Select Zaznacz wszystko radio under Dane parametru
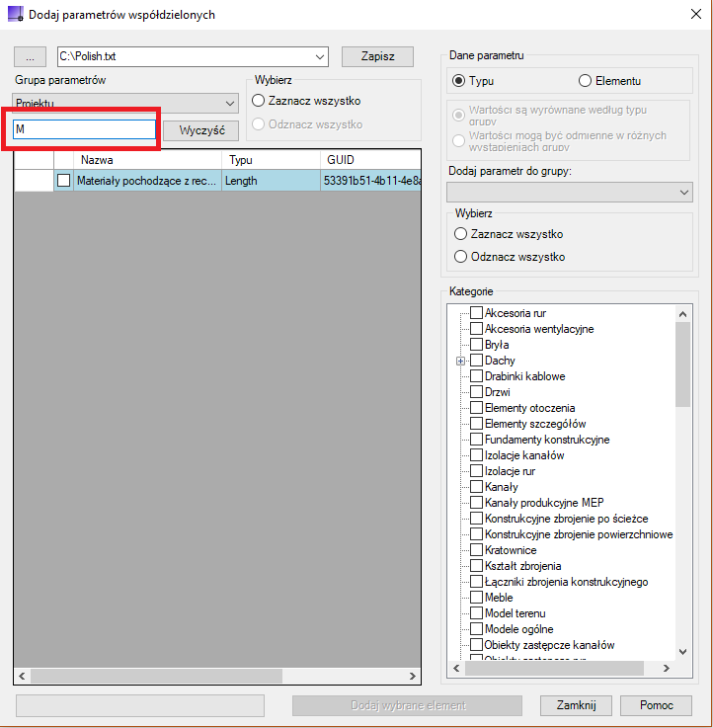Screen dimensions: 713x728 coord(460,233)
